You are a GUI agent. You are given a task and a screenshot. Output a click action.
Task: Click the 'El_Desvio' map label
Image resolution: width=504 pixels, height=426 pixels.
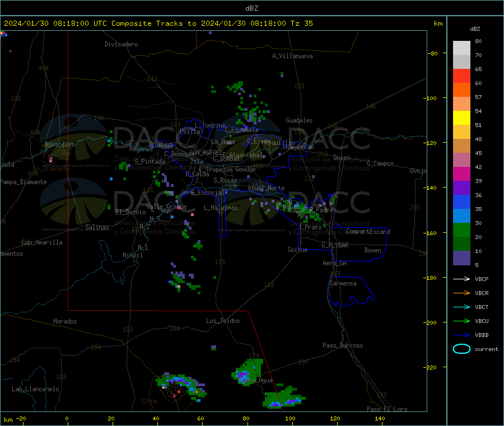click(130, 212)
